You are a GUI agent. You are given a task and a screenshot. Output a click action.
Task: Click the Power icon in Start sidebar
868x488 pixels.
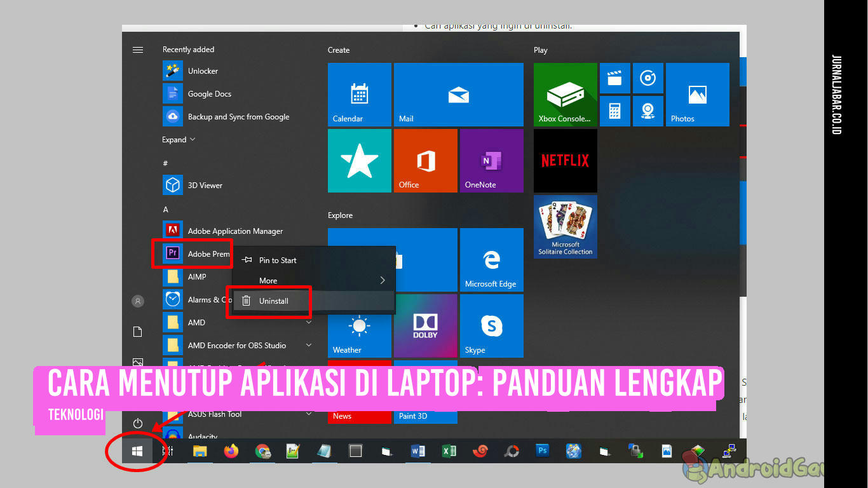138,423
